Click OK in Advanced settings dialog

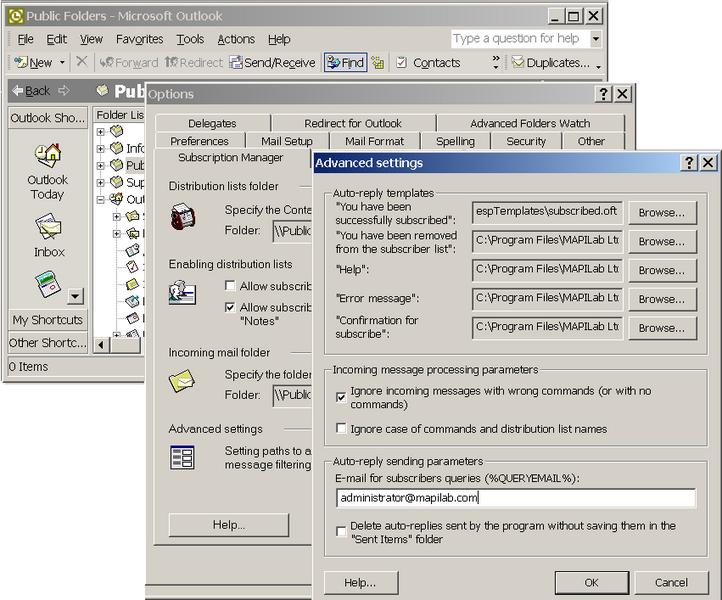tap(592, 583)
